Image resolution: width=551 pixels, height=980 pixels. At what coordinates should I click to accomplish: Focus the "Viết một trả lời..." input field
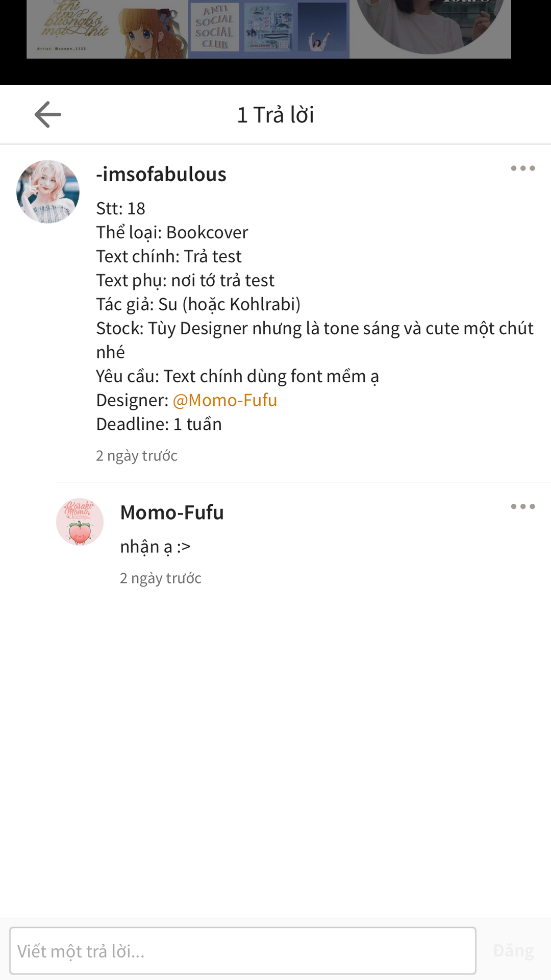[243, 950]
